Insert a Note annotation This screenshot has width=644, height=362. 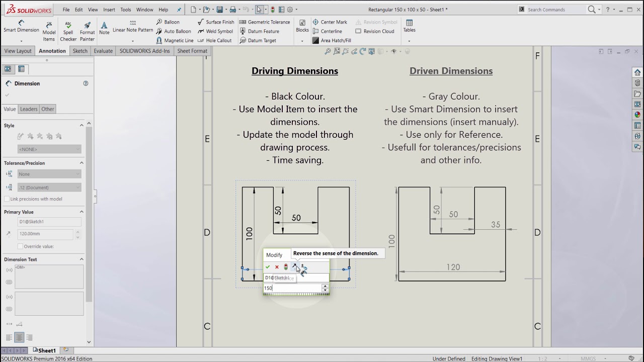coord(104,28)
